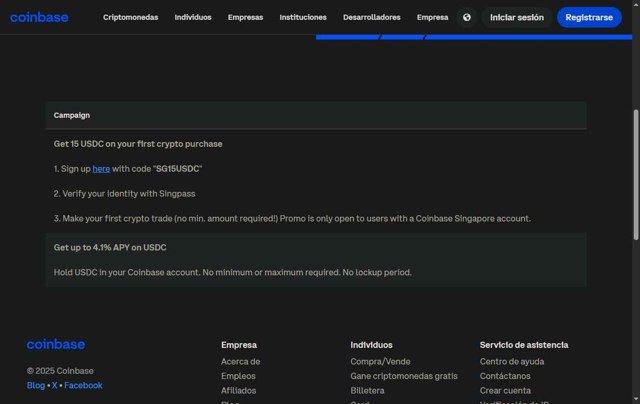
Task: Open the Individuos nav menu
Action: 193,18
